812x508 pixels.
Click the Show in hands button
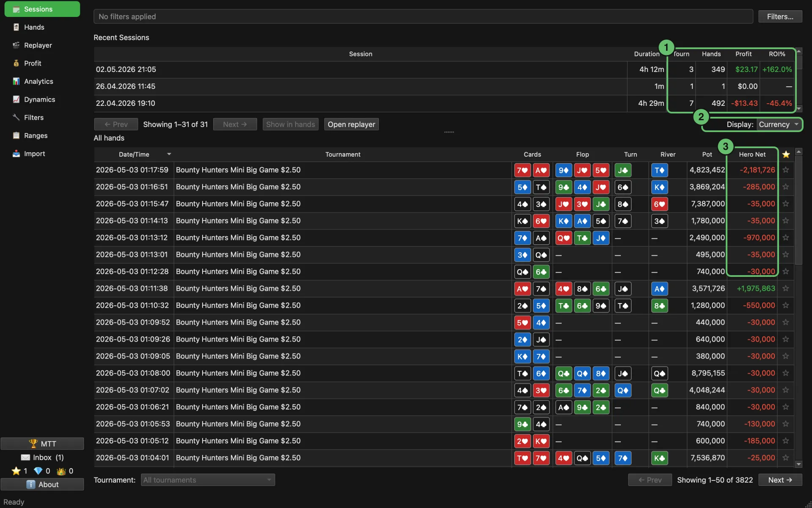pos(290,124)
